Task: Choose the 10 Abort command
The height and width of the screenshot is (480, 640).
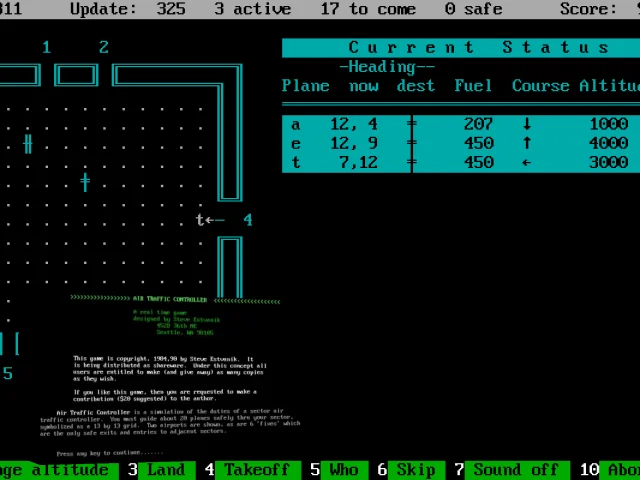Action: (x=610, y=470)
